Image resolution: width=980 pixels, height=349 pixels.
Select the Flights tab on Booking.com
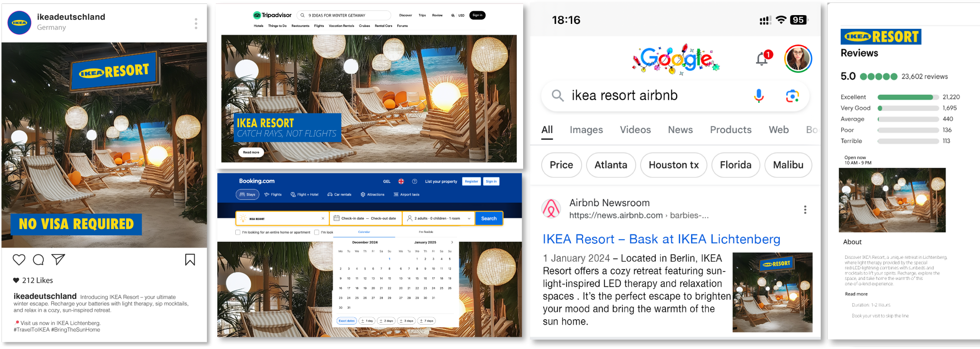pos(273,194)
